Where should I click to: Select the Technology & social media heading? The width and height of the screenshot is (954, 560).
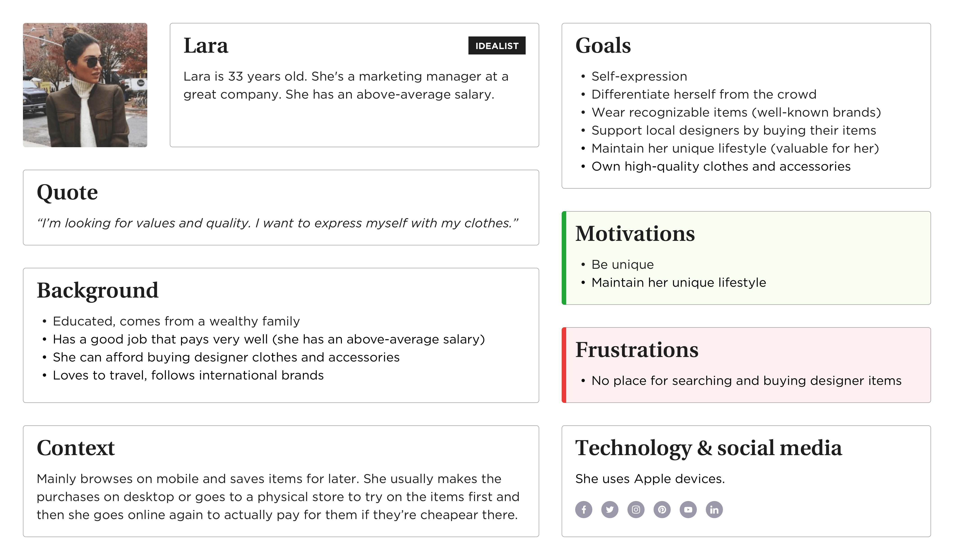(708, 448)
